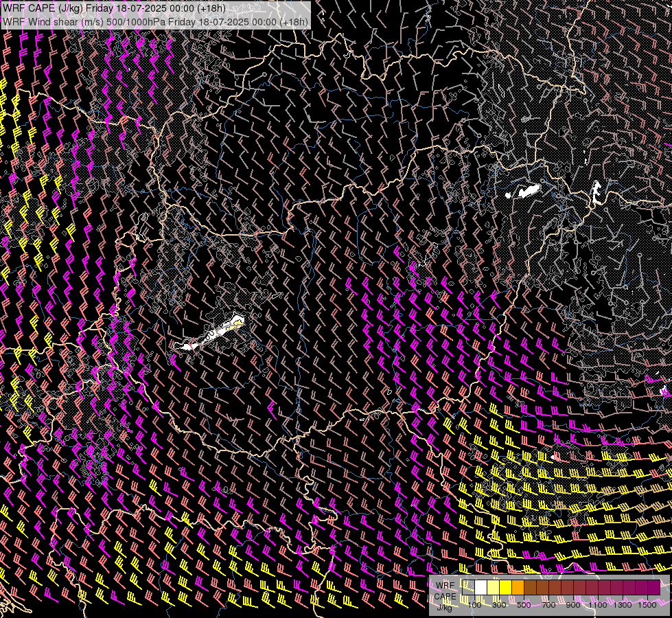
Task: Click the 700 legend value
Action: (548, 605)
